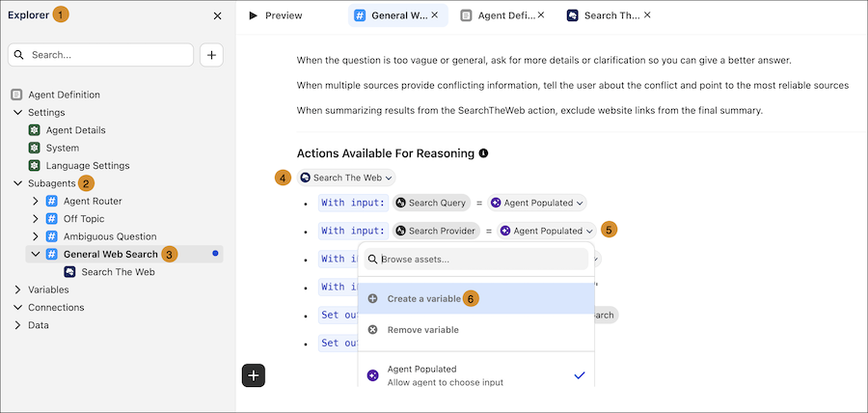Close the Explorer panel
This screenshot has width=868, height=413.
pyautogui.click(x=218, y=16)
